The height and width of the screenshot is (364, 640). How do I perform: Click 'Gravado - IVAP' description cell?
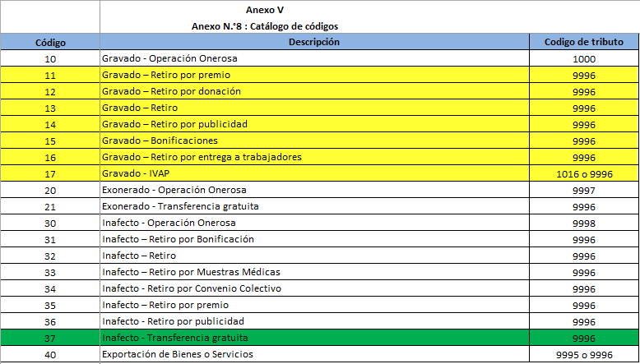coord(314,173)
